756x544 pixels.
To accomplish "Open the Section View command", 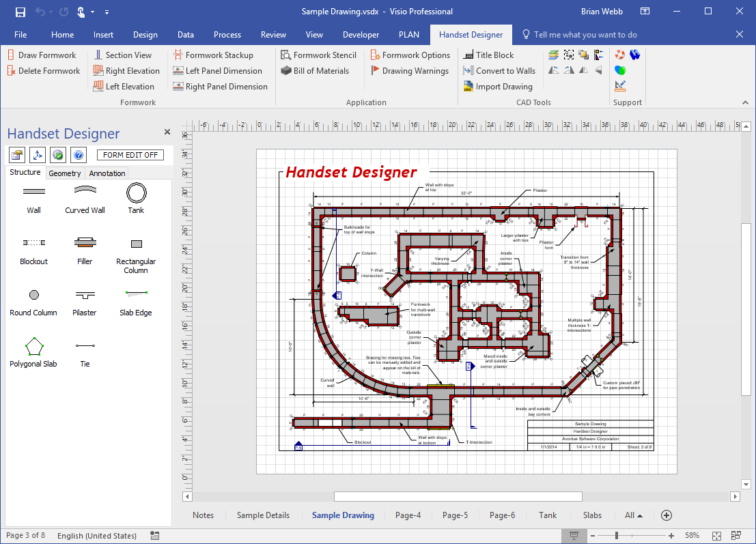I will click(122, 55).
